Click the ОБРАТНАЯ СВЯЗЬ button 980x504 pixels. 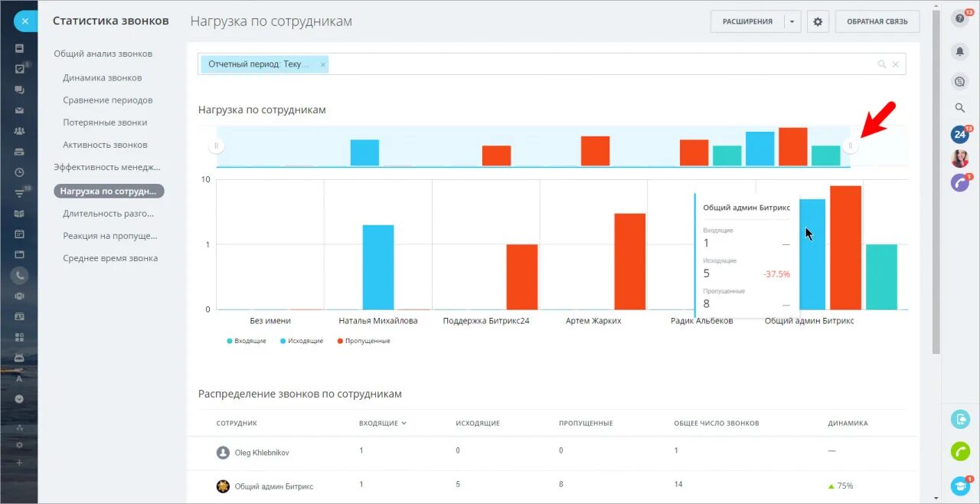[x=877, y=21]
